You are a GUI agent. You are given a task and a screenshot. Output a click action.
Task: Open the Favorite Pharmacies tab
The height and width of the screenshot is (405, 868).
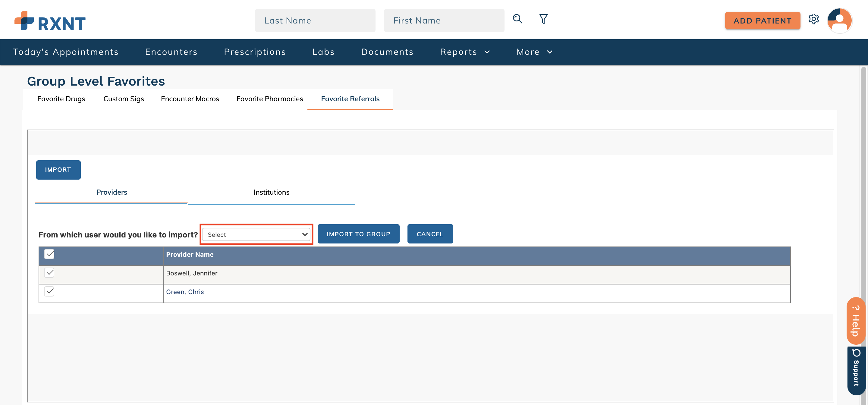(x=269, y=99)
